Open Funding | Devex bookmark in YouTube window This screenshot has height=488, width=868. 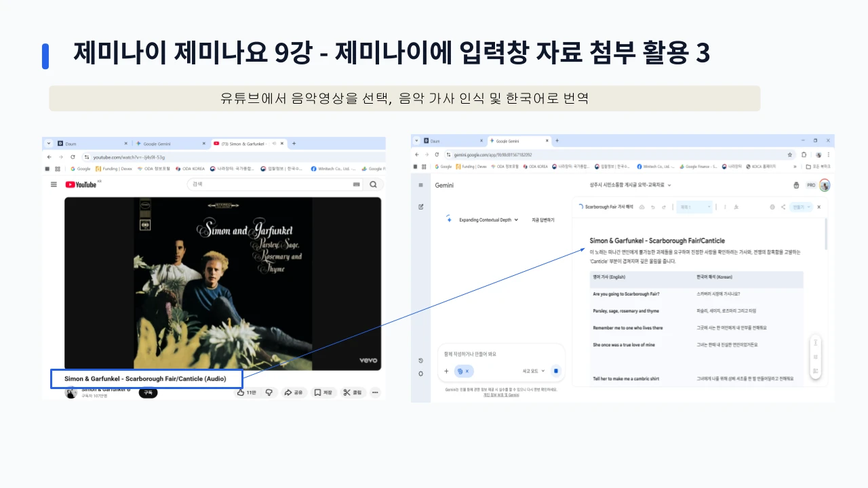click(x=115, y=169)
